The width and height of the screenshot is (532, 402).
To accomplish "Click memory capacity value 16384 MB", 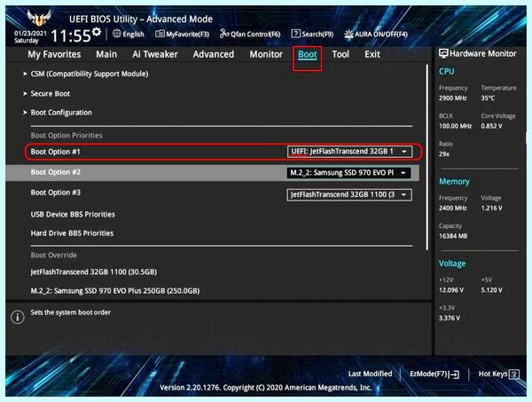I will pyautogui.click(x=453, y=236).
